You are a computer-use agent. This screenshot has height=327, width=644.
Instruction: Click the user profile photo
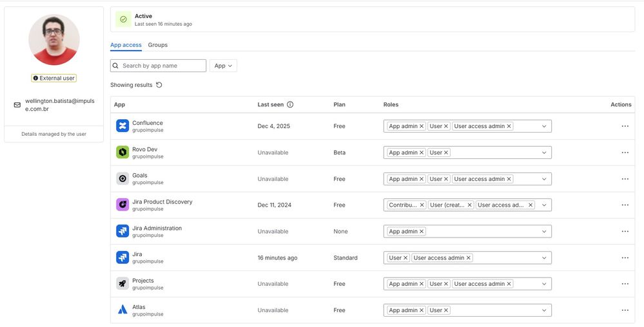pyautogui.click(x=54, y=40)
